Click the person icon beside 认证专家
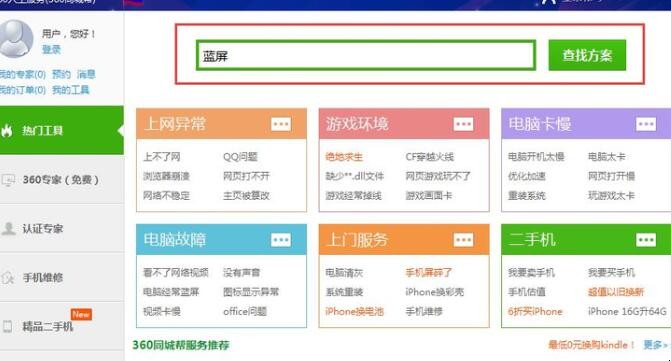The image size is (671, 361). tap(8, 228)
